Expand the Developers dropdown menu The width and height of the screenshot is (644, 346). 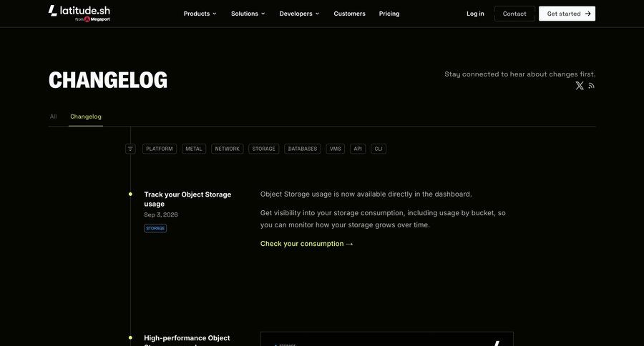[x=299, y=14]
